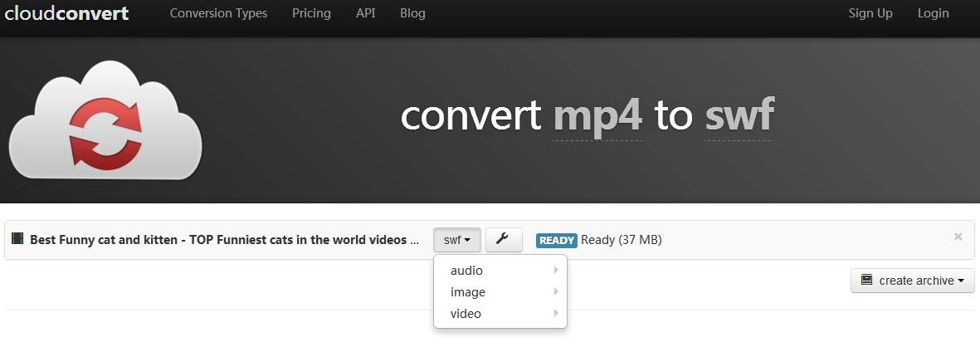Open the Conversion Types page
Image resolution: width=980 pixels, height=347 pixels.
[x=219, y=13]
